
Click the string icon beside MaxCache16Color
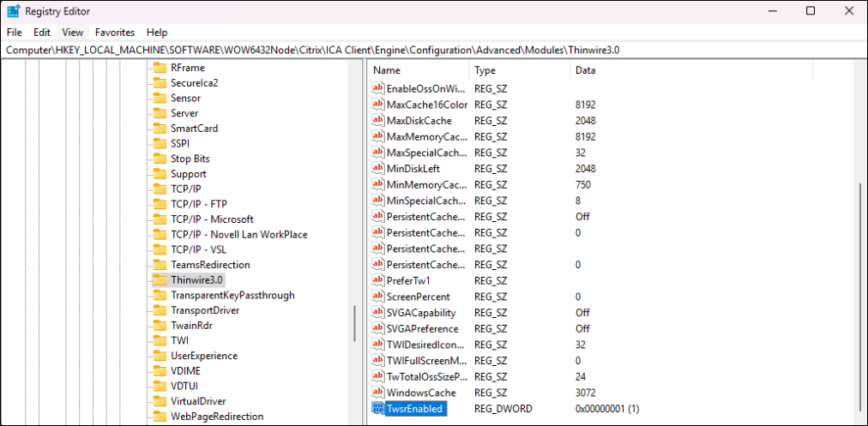378,105
